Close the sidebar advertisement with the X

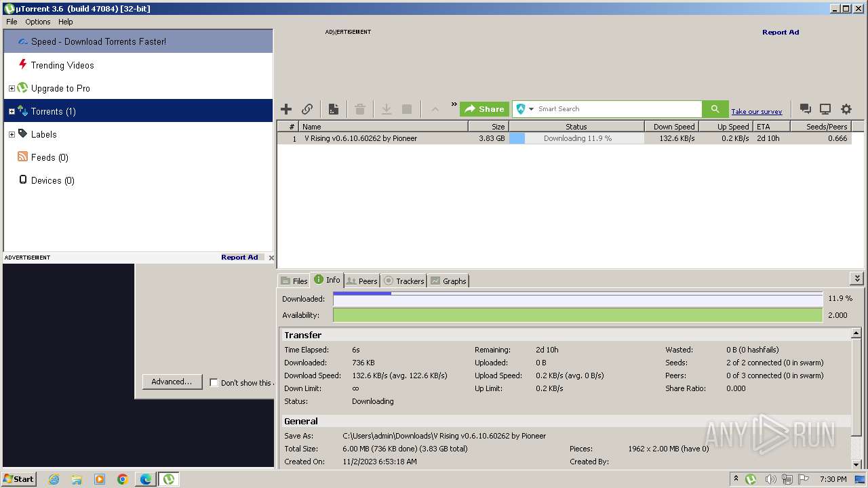(x=271, y=258)
